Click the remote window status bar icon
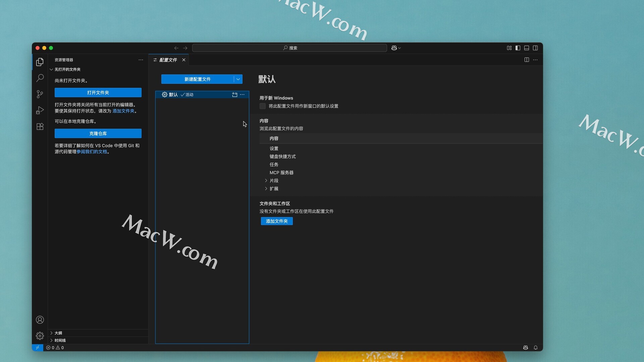 click(38, 348)
